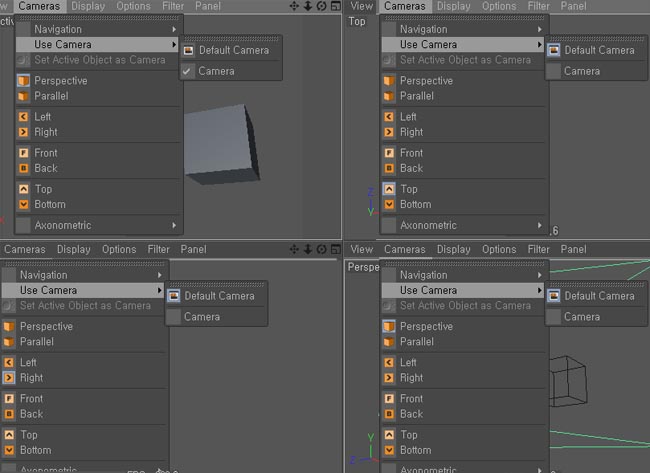Click rotate-camera icon in lower-left viewport header
650x473 pixels.
click(x=322, y=249)
